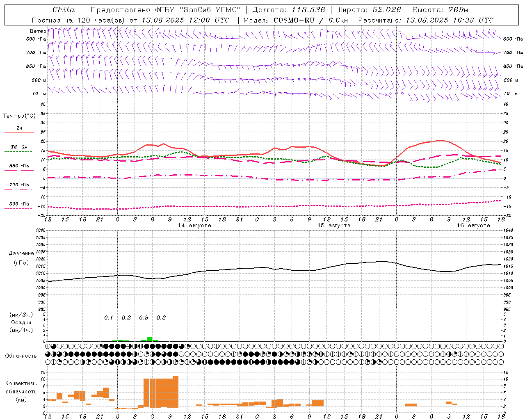Click the 500 гПа temperature legend entry
Image resolution: width=525 pixels, height=420 pixels.
point(19,204)
